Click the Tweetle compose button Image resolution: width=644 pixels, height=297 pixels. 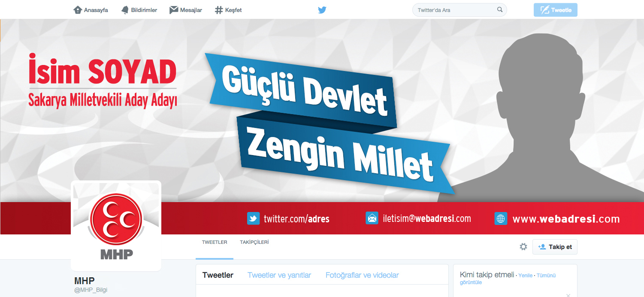pyautogui.click(x=556, y=10)
